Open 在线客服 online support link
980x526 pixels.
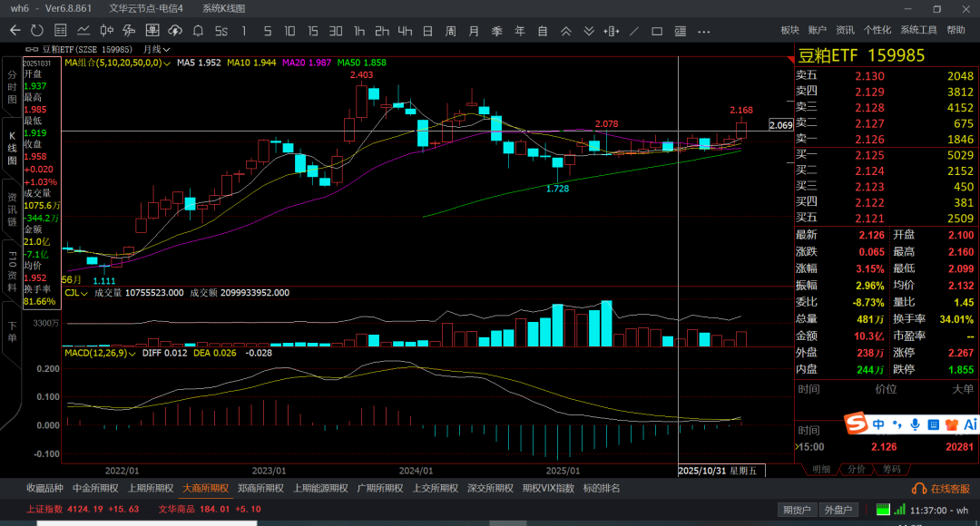[x=944, y=489]
